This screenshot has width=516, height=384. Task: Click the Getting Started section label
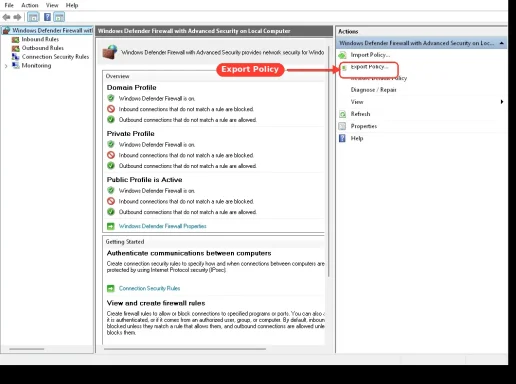pos(125,242)
